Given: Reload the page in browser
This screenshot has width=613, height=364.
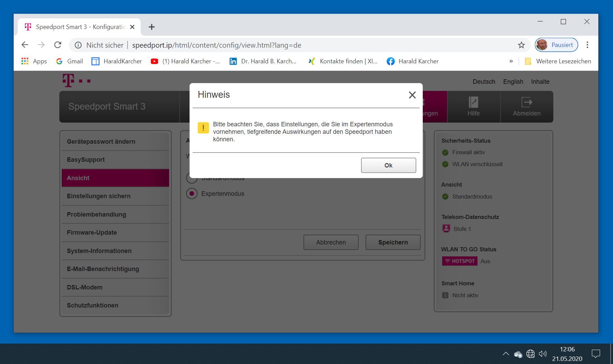Looking at the screenshot, I should [x=58, y=45].
